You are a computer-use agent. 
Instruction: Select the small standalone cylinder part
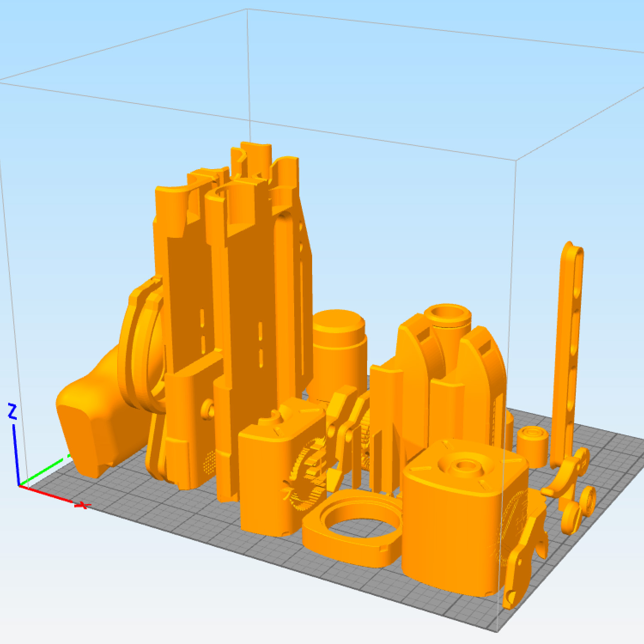[533, 447]
